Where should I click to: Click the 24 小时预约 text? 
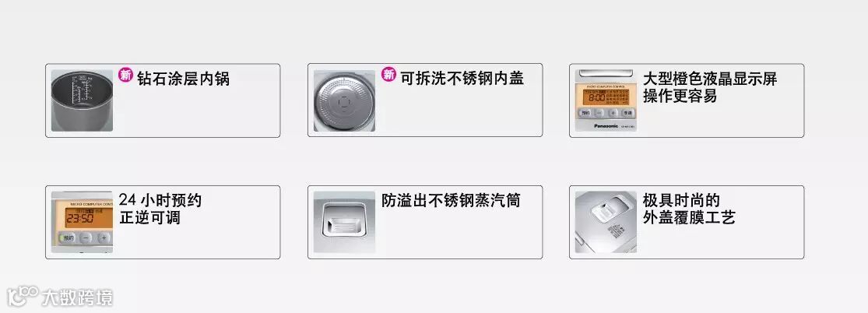(x=160, y=200)
